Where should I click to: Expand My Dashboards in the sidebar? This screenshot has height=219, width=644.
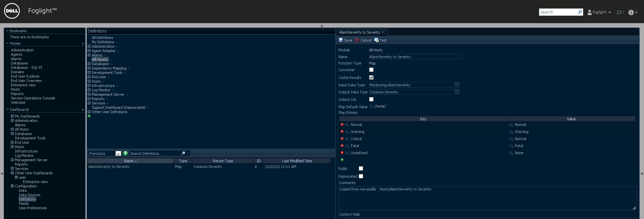tap(12, 116)
